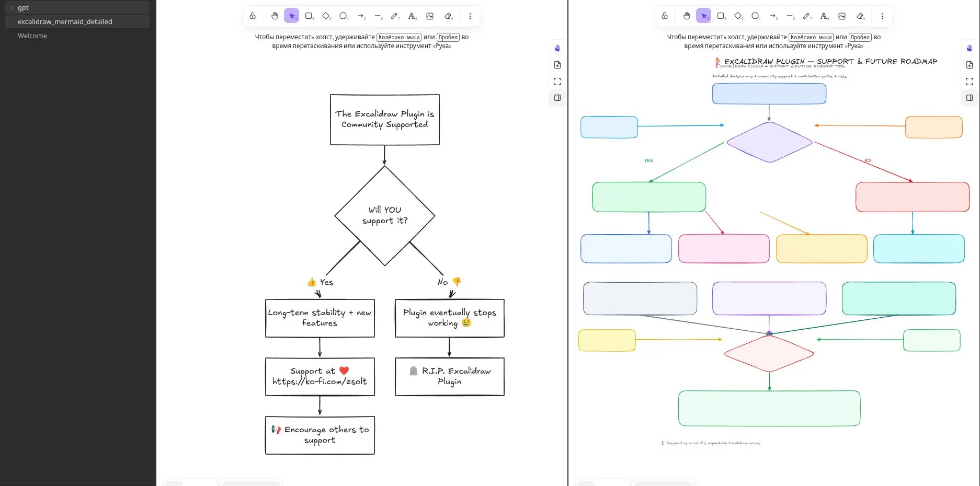Expand the gpt folder chevron

pyautogui.click(x=12, y=8)
